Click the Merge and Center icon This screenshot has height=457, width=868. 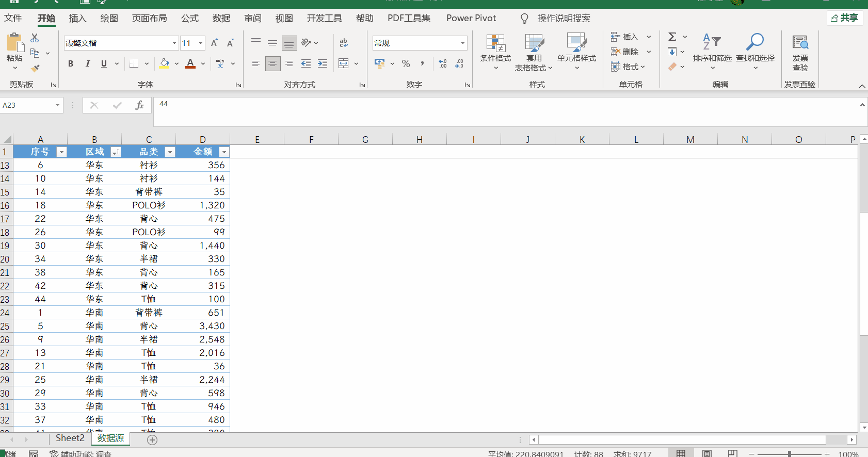tap(344, 63)
